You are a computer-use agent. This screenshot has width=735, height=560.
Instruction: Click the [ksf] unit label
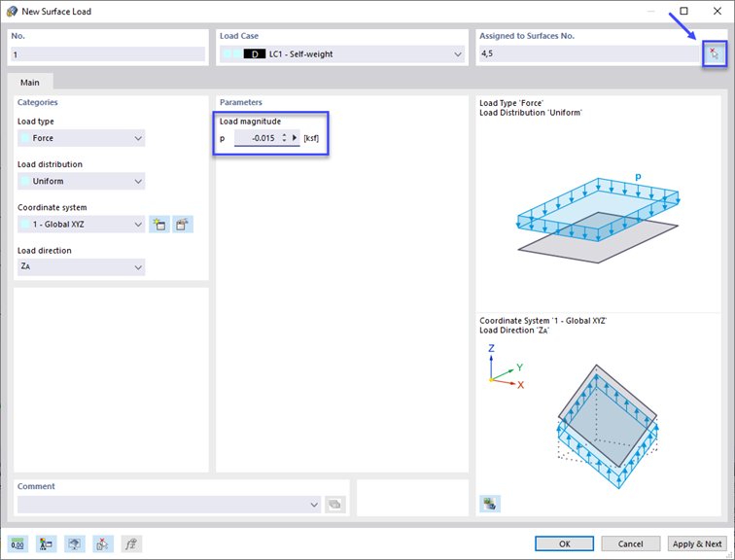pyautogui.click(x=311, y=138)
